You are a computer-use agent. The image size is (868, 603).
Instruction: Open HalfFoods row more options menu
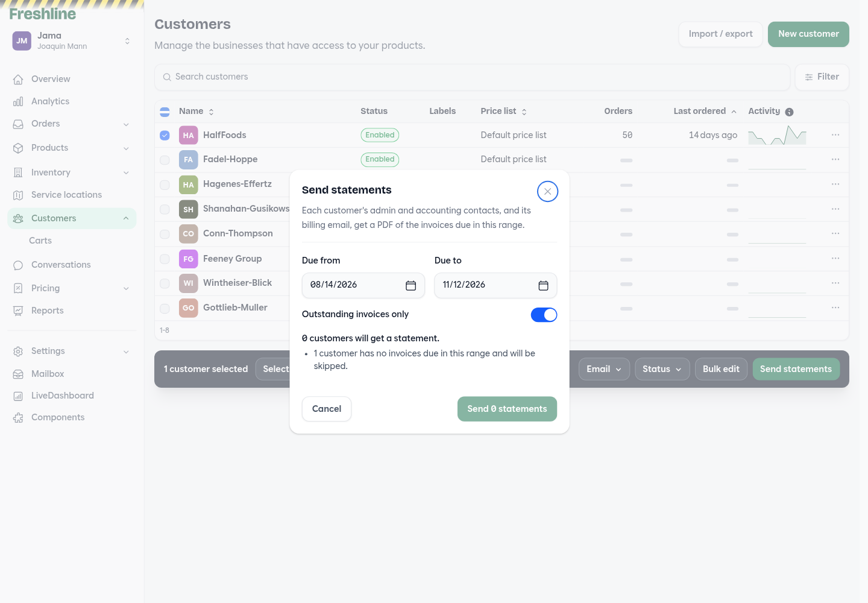835,135
